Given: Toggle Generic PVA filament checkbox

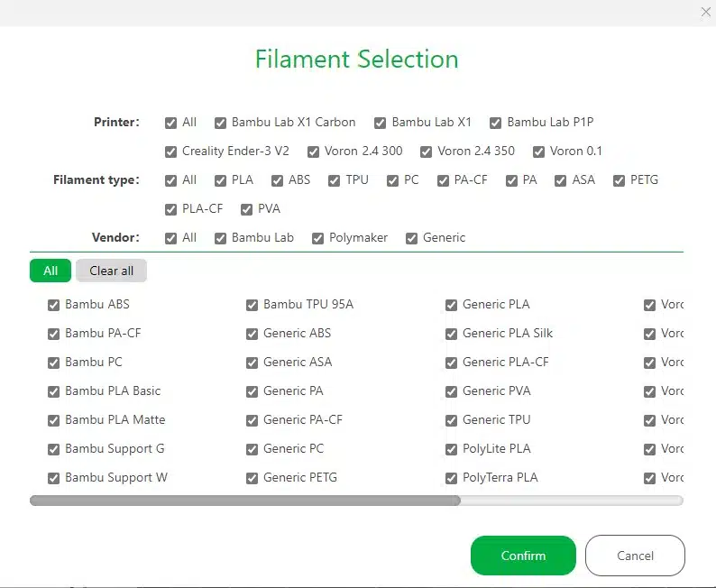Looking at the screenshot, I should (451, 391).
